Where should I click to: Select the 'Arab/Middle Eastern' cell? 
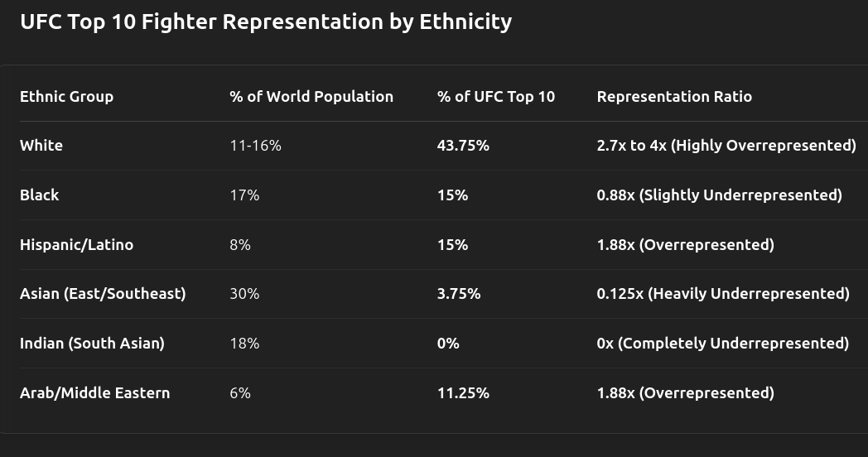[x=94, y=392]
